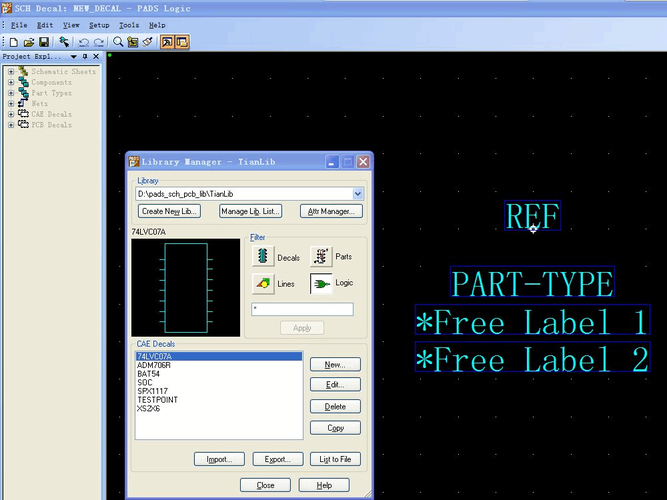
Task: Click the Edit decal button
Action: point(335,385)
